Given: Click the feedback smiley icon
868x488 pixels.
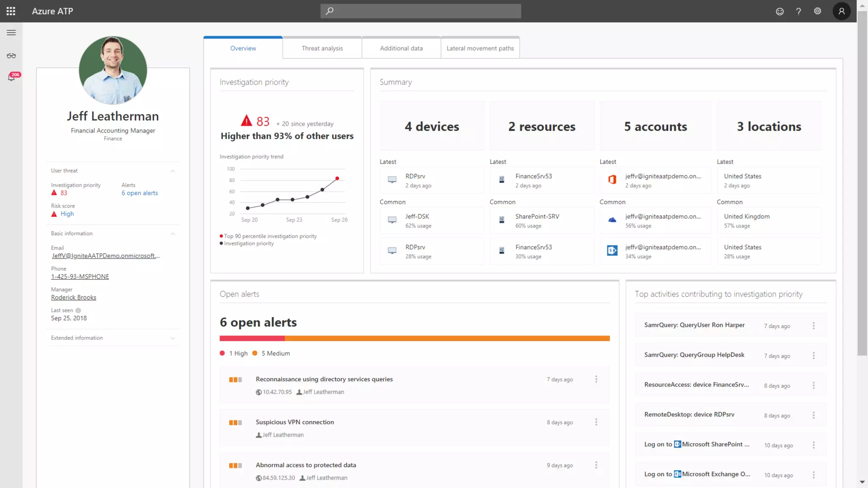Looking at the screenshot, I should coord(779,11).
